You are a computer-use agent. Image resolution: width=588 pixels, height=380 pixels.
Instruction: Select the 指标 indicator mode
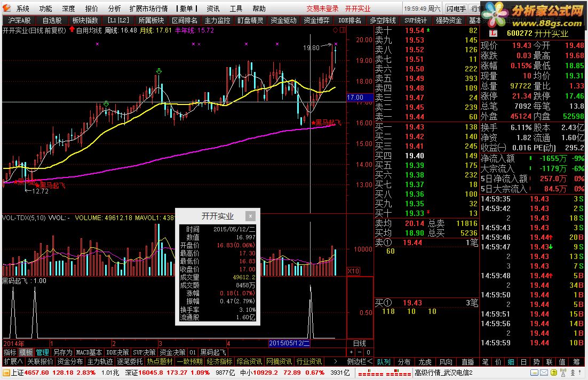tap(10, 352)
